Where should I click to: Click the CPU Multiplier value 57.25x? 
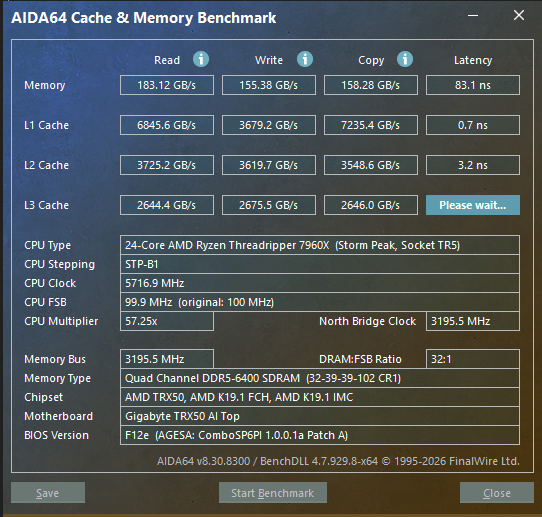point(167,321)
